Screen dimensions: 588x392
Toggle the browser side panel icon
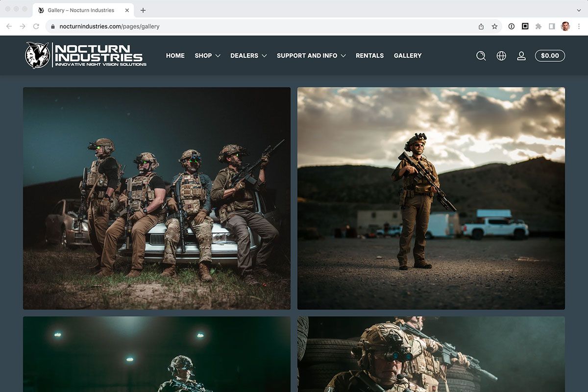tap(552, 26)
